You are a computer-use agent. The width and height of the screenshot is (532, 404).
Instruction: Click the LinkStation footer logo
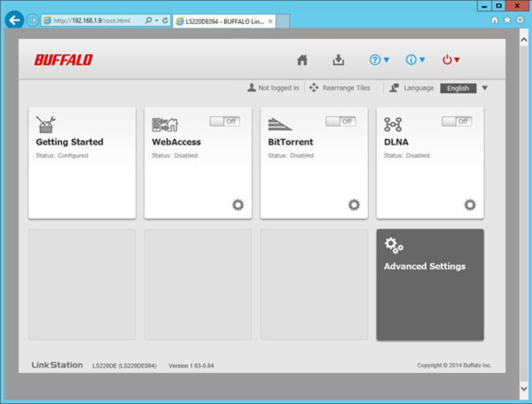(x=57, y=365)
